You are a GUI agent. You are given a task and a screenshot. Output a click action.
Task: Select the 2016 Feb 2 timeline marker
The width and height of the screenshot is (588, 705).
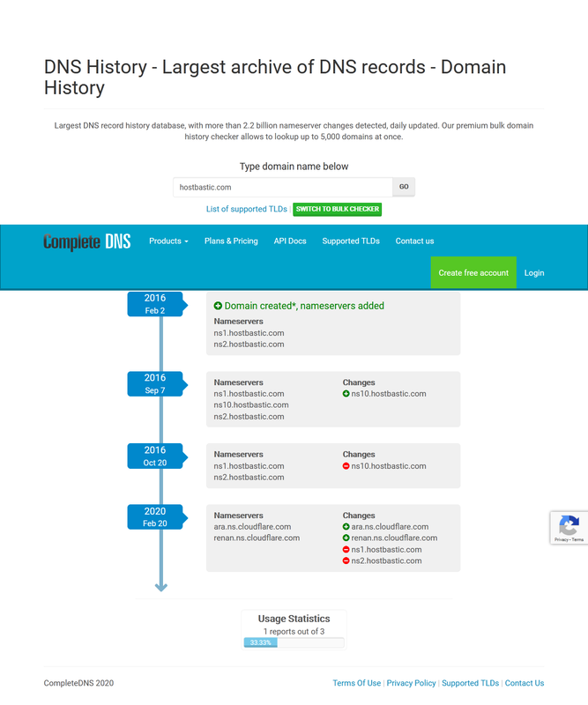(x=157, y=304)
